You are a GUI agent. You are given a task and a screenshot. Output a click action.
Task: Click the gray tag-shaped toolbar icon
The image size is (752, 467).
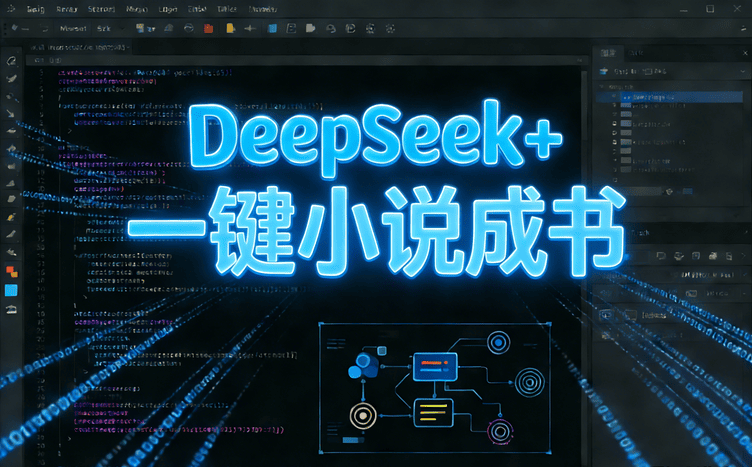[311, 29]
